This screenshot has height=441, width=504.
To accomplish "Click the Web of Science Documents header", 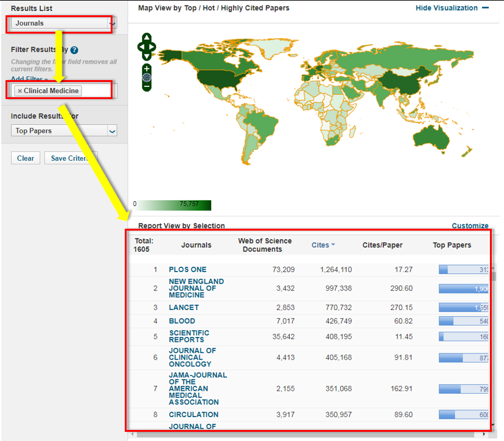I will (264, 245).
